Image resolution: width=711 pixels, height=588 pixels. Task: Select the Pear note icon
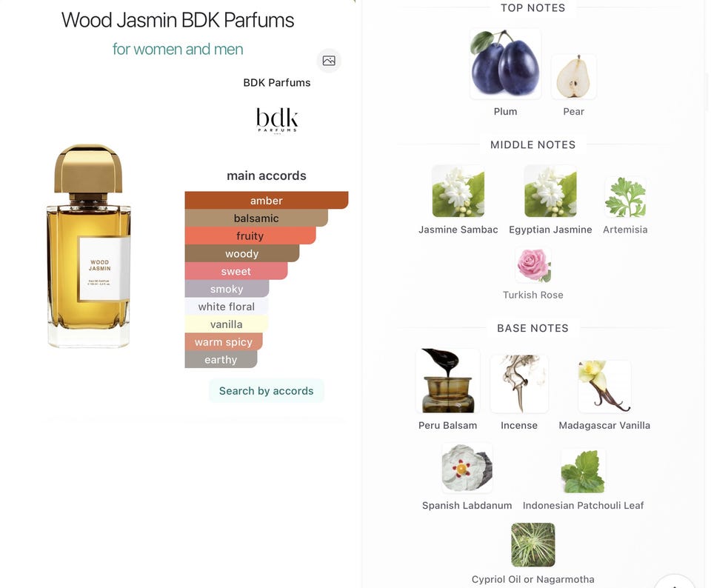coord(573,76)
